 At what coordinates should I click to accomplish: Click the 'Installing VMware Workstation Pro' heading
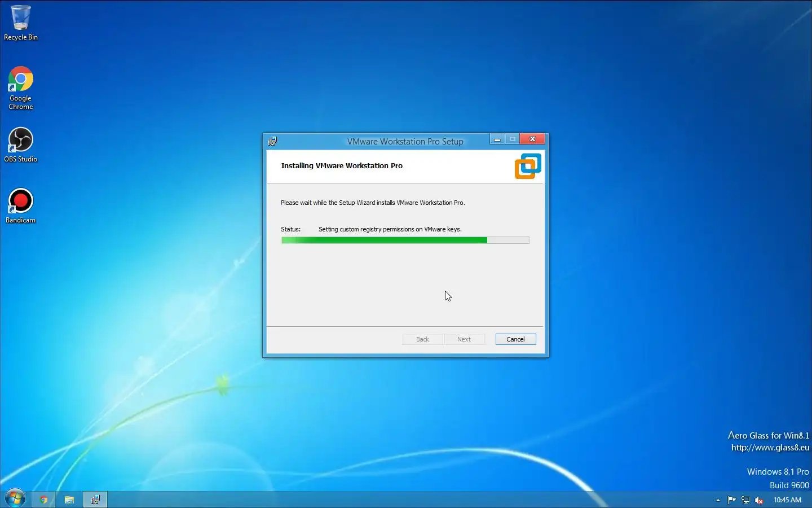[x=342, y=165]
